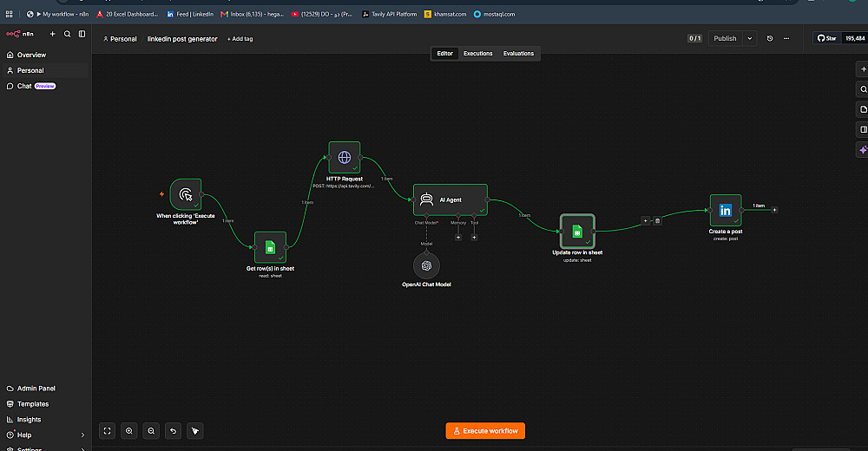Expand the Publish dropdown arrow
Viewport: 868px width, 451px height.
click(x=750, y=38)
